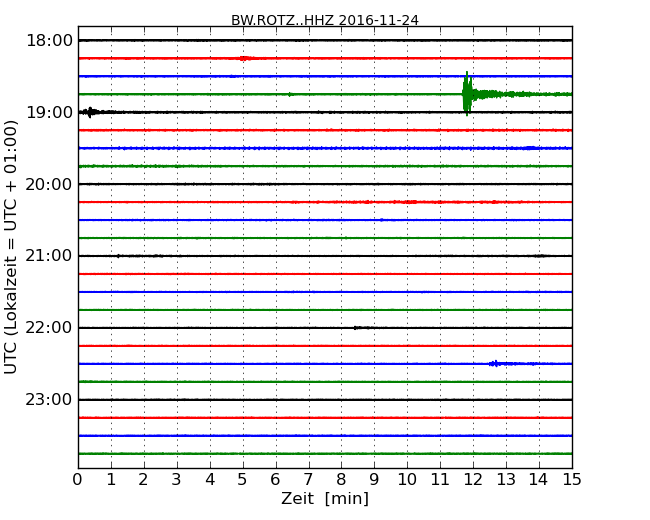Viewport: 650px width, 520px height.
Task: Click the x-axis tick label 1
Action: click(111, 480)
